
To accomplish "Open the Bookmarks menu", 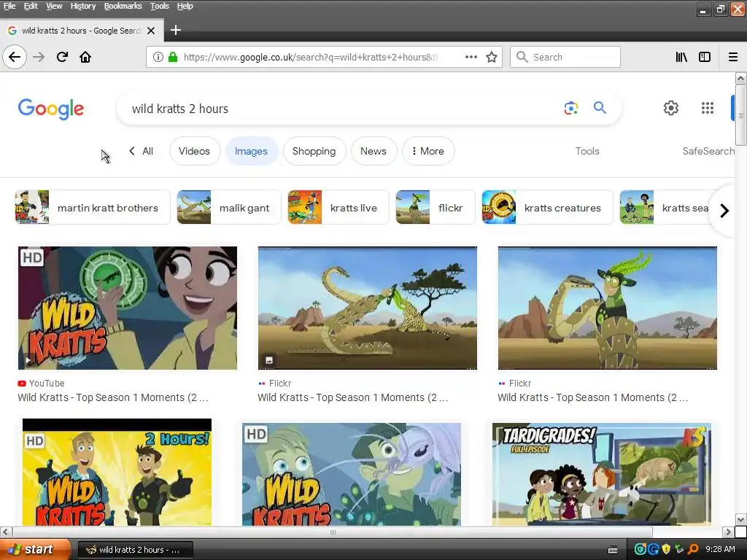I will [x=123, y=6].
